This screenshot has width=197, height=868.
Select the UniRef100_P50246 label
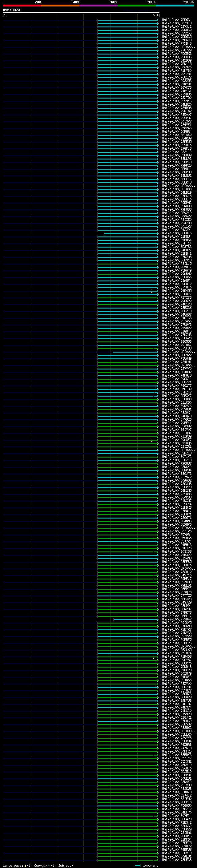[177, 128]
